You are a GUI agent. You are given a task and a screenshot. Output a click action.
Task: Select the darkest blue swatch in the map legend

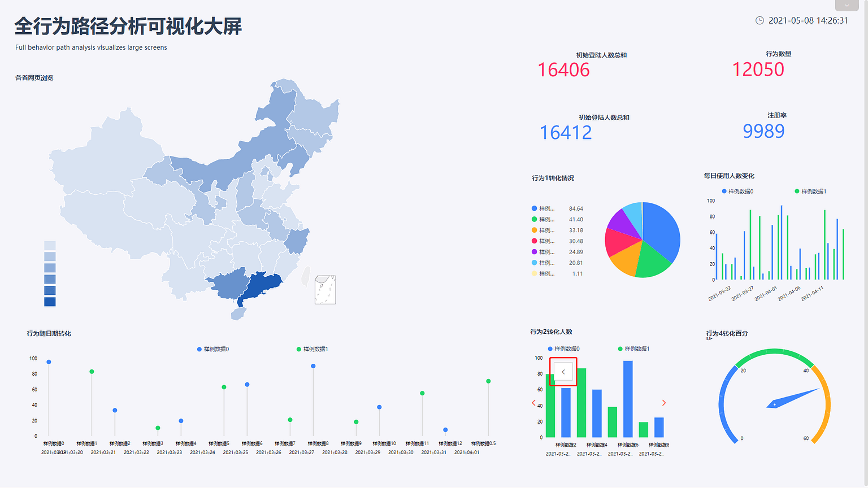(50, 302)
